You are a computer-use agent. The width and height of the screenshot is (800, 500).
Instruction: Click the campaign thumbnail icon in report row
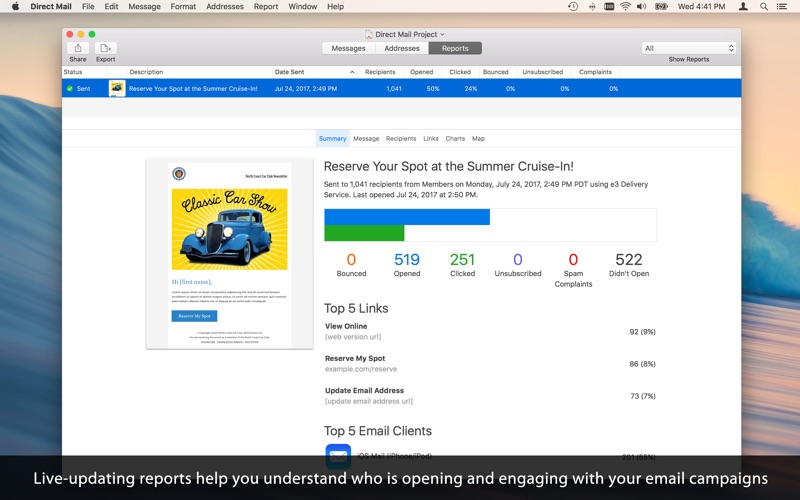coord(117,88)
